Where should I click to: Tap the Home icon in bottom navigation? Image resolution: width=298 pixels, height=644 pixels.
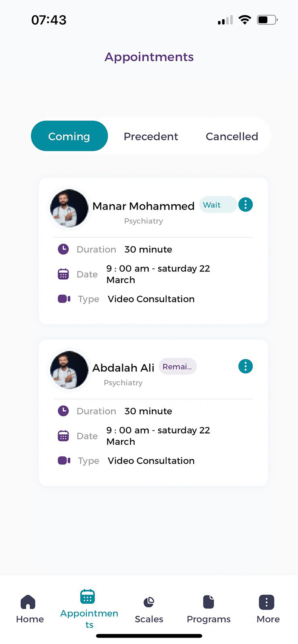point(28,602)
